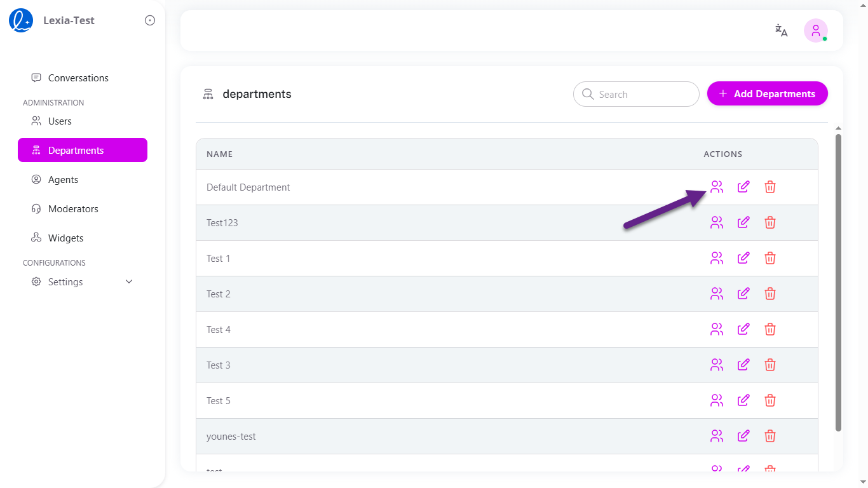Click the sidebar collapse circle icon
This screenshot has height=488, width=868.
click(x=149, y=20)
